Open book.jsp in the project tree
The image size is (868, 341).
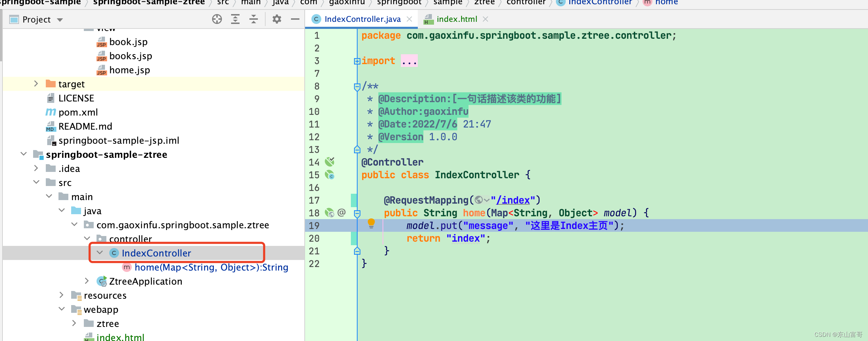click(x=128, y=42)
